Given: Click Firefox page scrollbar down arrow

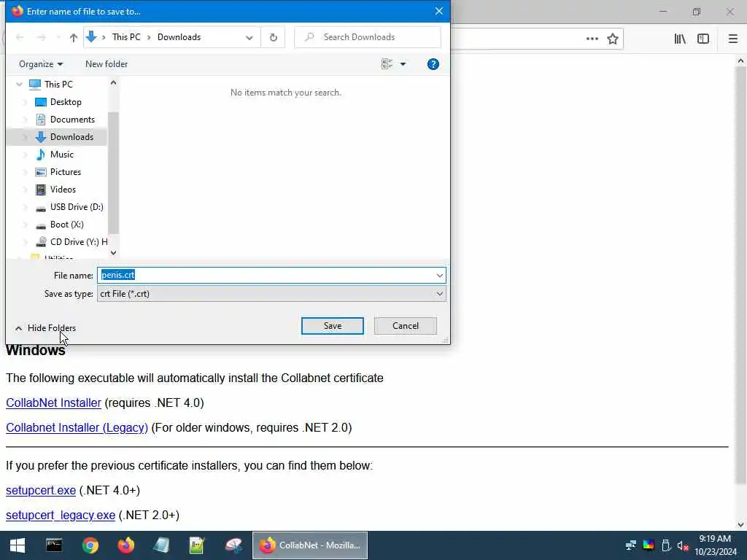Looking at the screenshot, I should coord(740,525).
